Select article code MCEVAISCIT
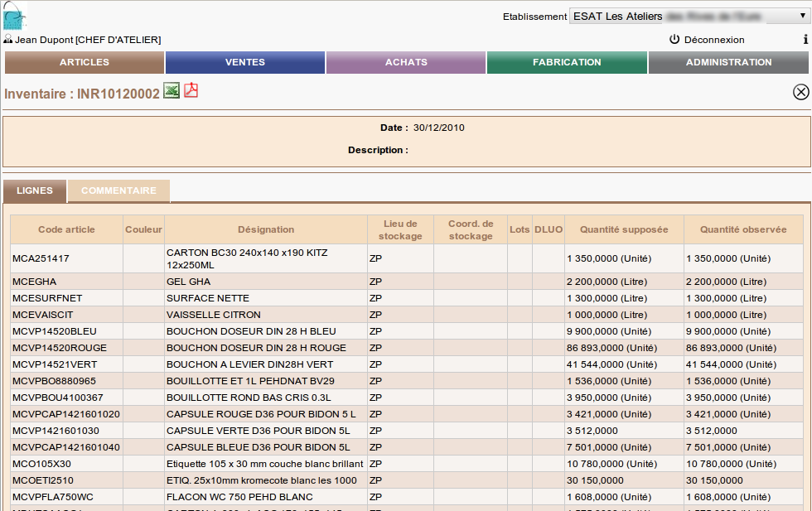The width and height of the screenshot is (812, 511). [42, 315]
